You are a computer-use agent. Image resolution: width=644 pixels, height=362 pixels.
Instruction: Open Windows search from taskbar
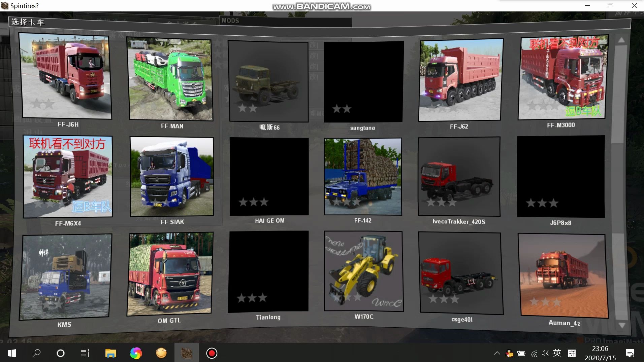point(36,353)
